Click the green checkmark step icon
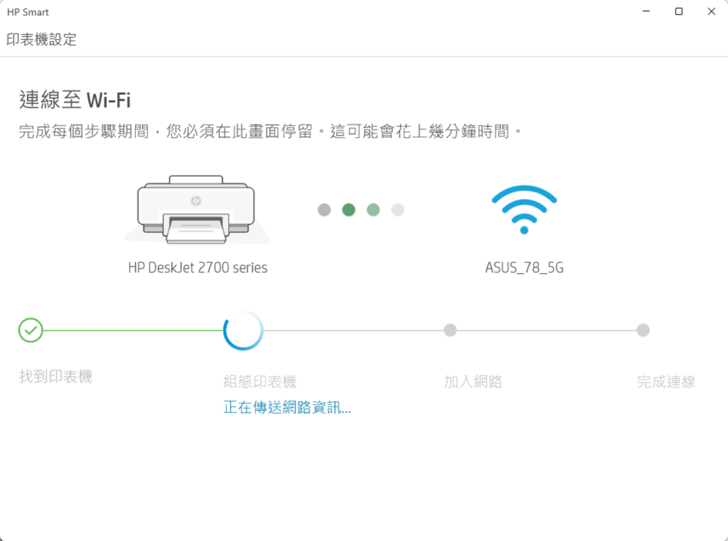 (31, 330)
